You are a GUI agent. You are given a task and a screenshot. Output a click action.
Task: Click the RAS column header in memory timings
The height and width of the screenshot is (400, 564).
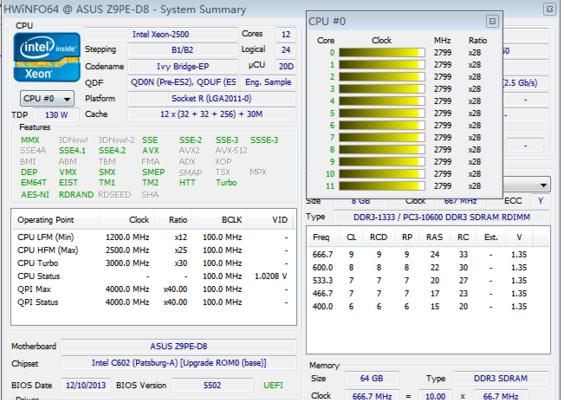click(x=434, y=237)
